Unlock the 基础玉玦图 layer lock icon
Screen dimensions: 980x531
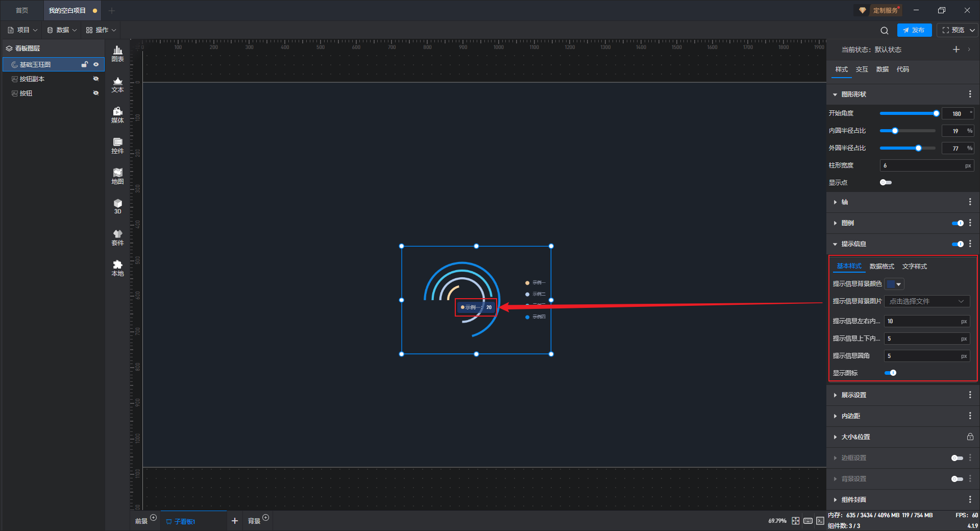[85, 64]
